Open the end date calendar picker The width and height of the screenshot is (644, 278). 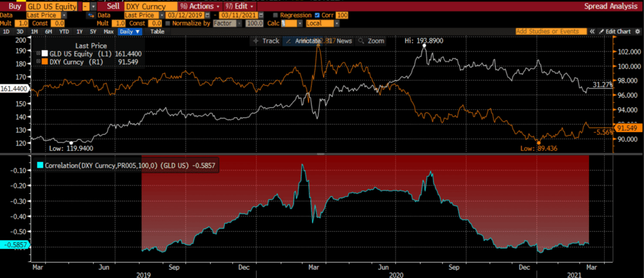[x=261, y=15]
